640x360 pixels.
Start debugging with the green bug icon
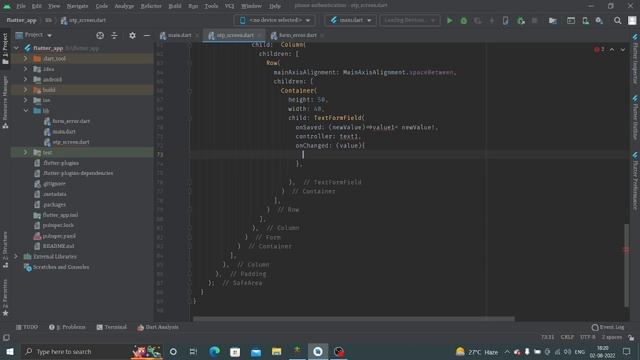(x=464, y=20)
